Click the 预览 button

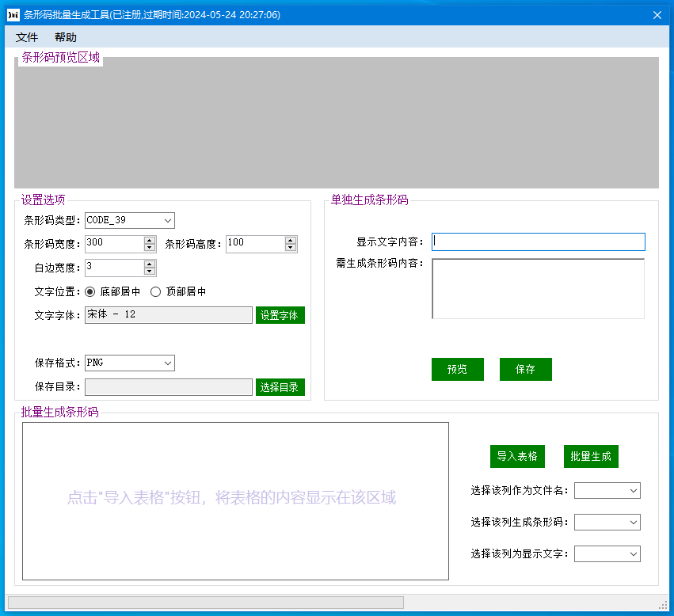457,369
